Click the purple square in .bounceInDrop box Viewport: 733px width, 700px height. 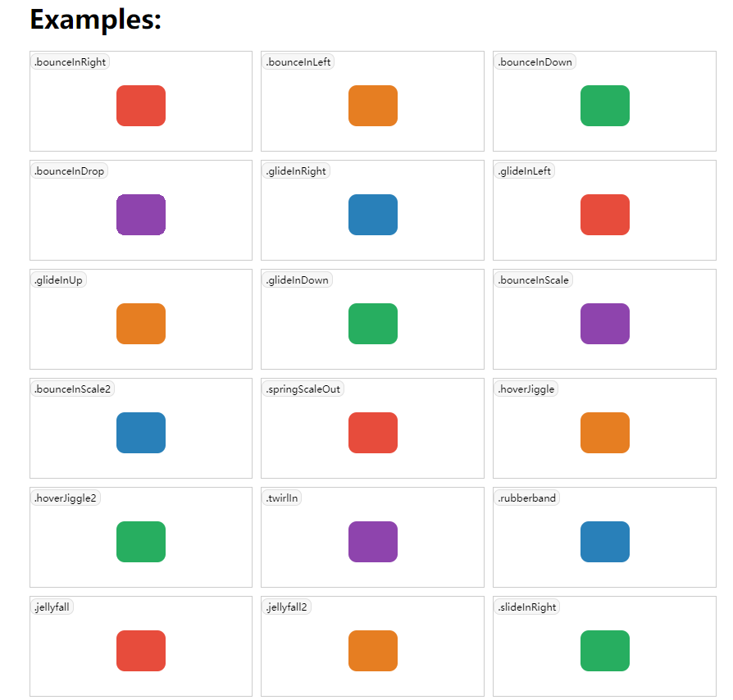click(141, 215)
